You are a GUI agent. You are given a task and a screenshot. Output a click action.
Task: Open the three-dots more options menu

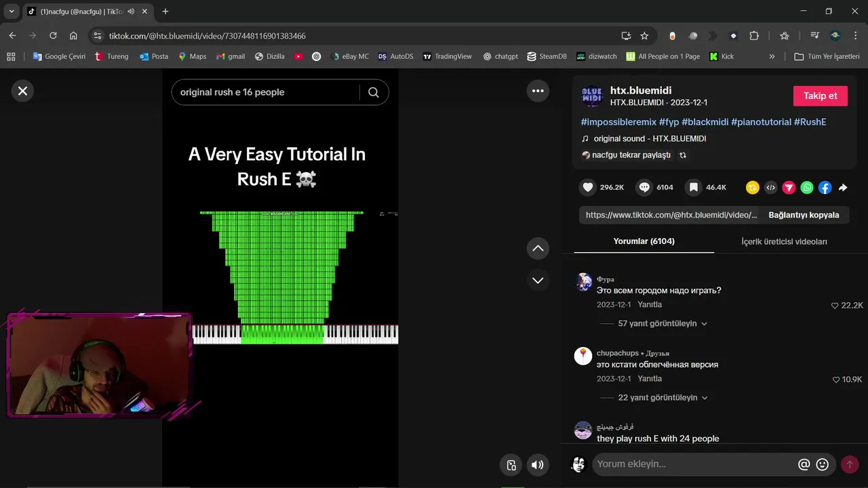tap(538, 91)
